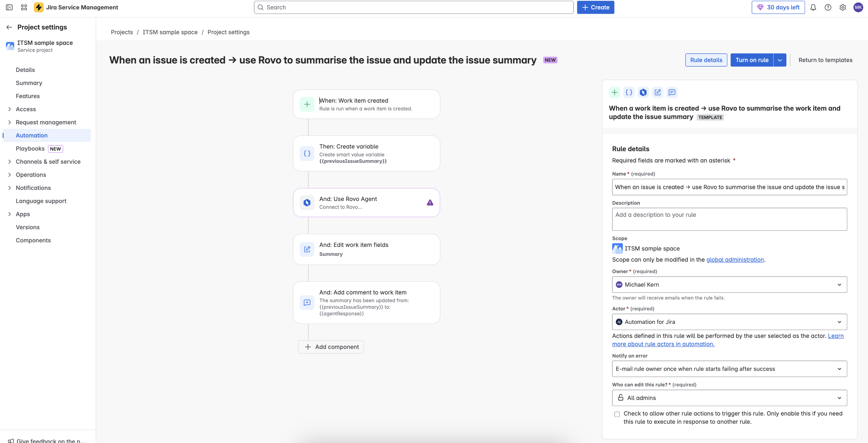Click the Create variable braces icon in rule panel
The height and width of the screenshot is (443, 868).
point(629,92)
